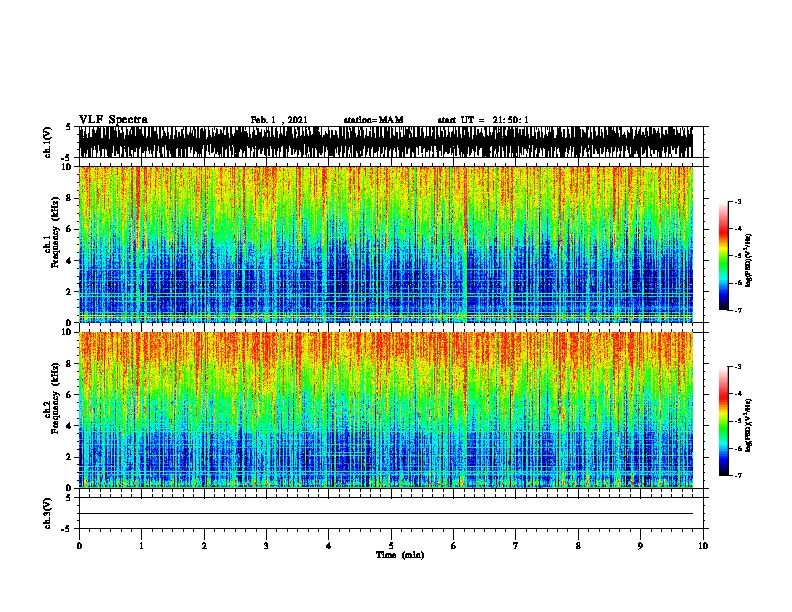Click the ch.2 spectrogram color bar
Image resolution: width=792 pixels, height=612 pixels.
tap(723, 421)
